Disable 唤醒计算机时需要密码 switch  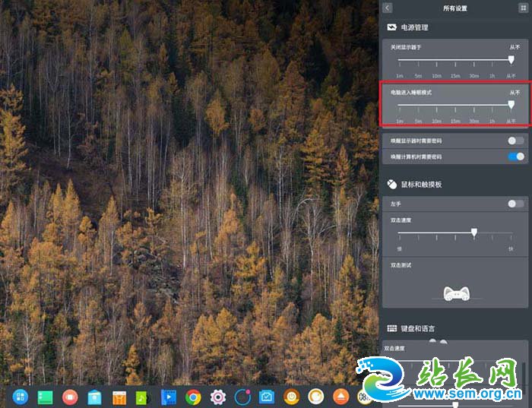516,157
